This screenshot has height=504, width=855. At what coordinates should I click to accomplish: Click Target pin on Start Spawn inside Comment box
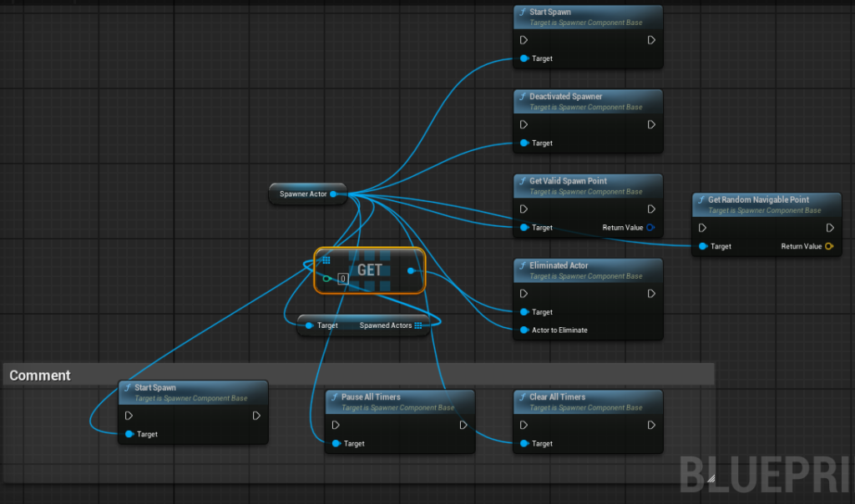tap(128, 434)
